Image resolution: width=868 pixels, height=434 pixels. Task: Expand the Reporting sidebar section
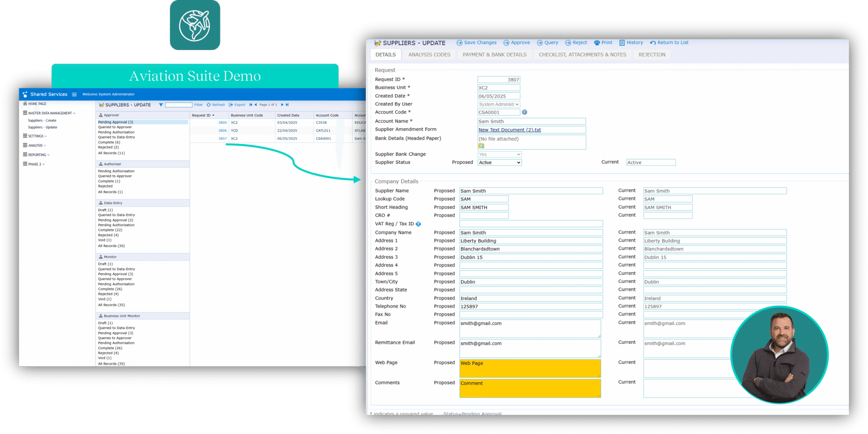click(x=36, y=155)
